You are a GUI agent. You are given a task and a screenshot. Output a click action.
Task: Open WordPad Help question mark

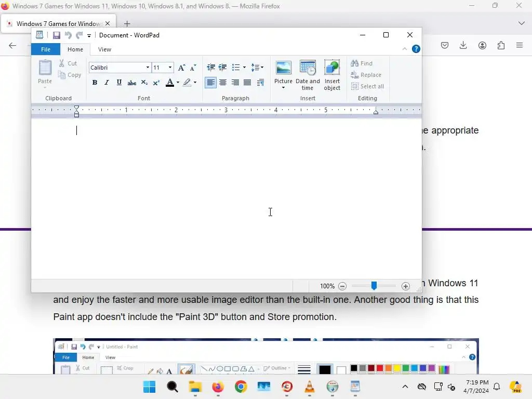click(416, 49)
